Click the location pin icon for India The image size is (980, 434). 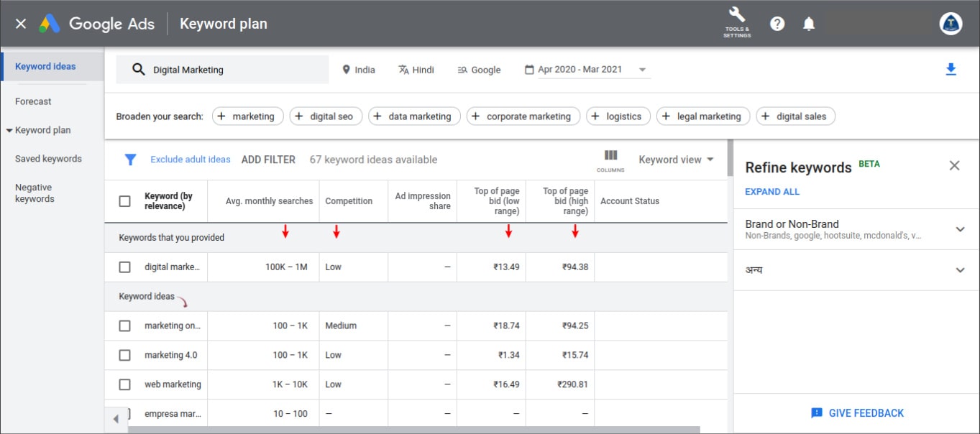(x=346, y=70)
